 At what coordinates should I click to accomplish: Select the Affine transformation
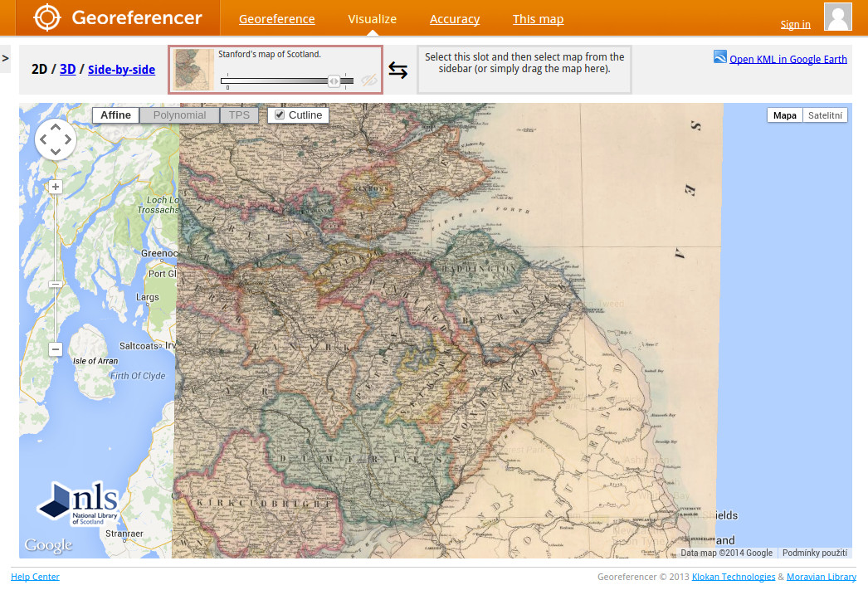[x=115, y=115]
